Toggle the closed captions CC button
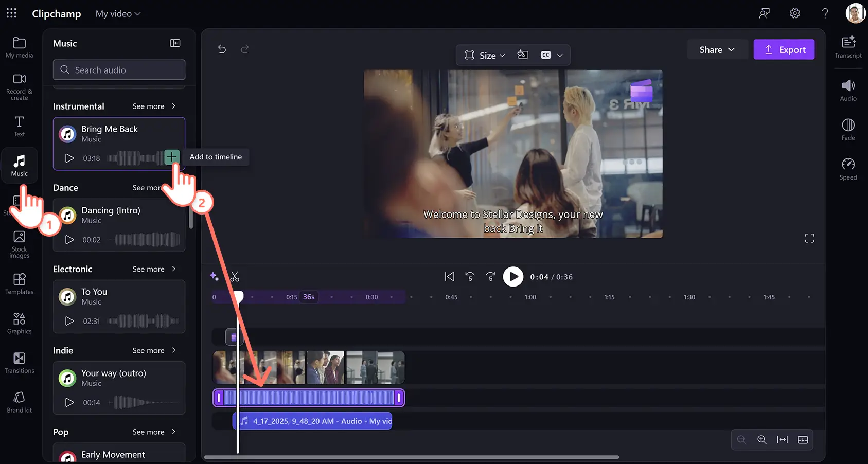Viewport: 868px width, 464px height. click(546, 55)
